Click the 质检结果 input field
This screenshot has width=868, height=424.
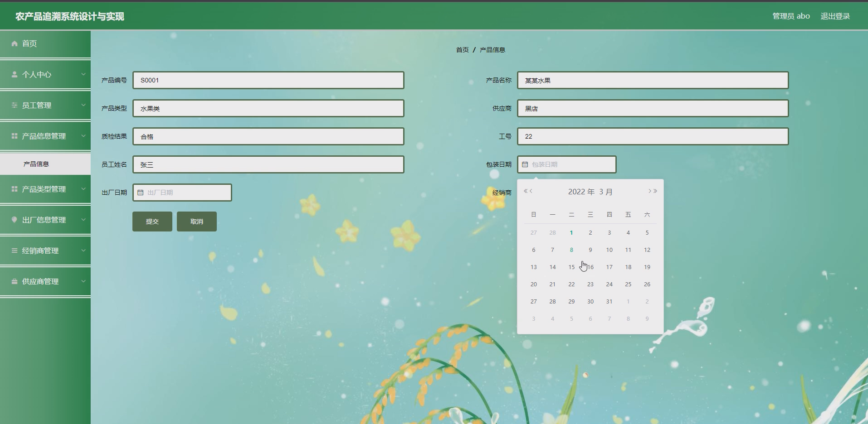(268, 136)
